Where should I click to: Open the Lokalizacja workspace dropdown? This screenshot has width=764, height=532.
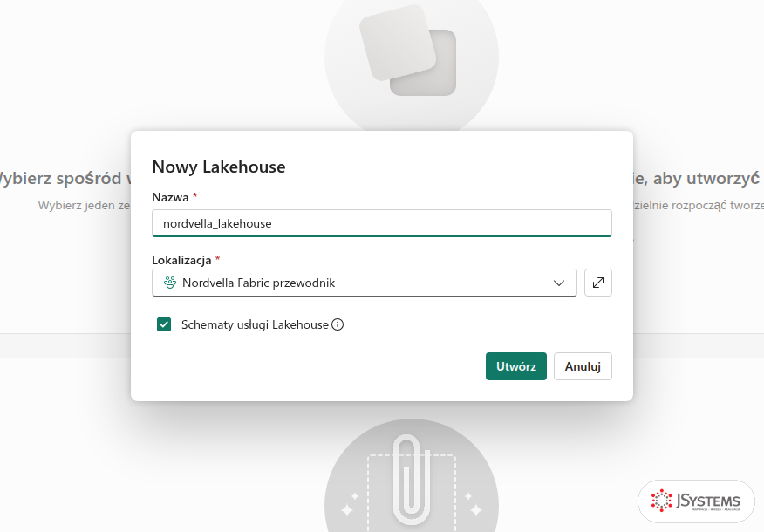tap(364, 283)
